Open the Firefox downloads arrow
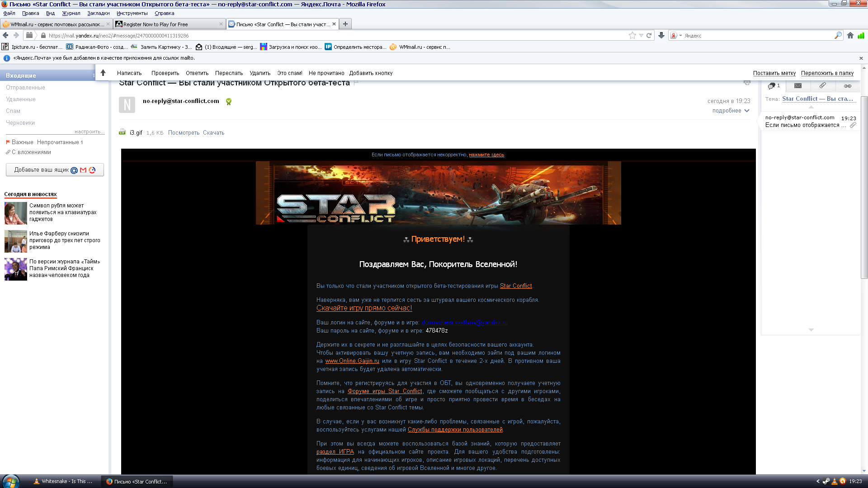The image size is (868, 488). point(661,35)
